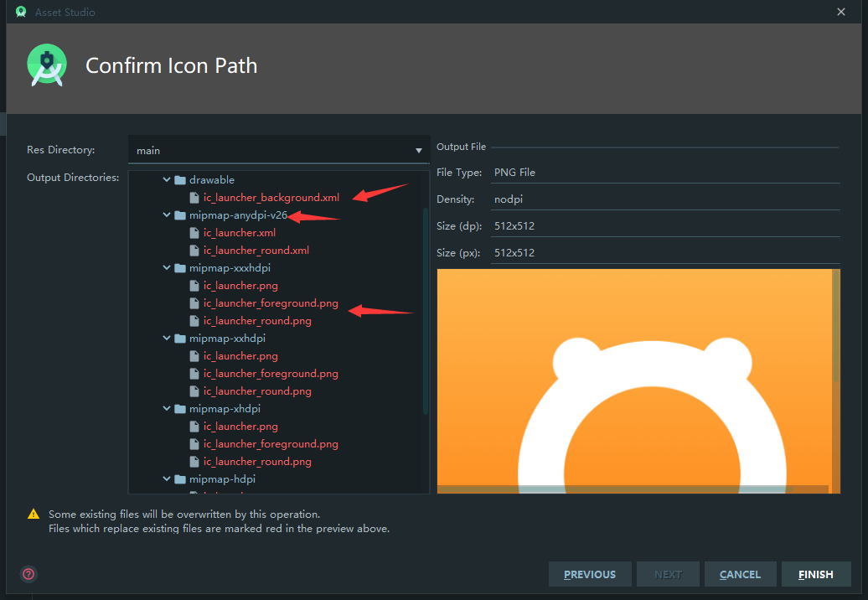
Task: Click the Previous button
Action: [x=590, y=575]
